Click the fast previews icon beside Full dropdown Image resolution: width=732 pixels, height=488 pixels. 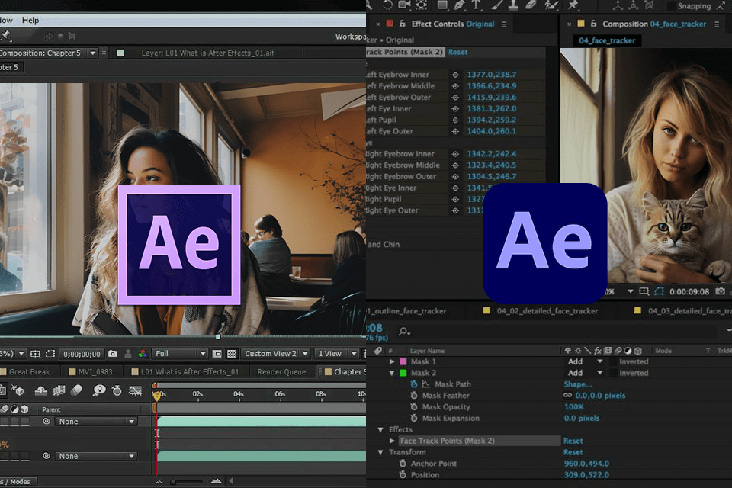click(x=217, y=354)
